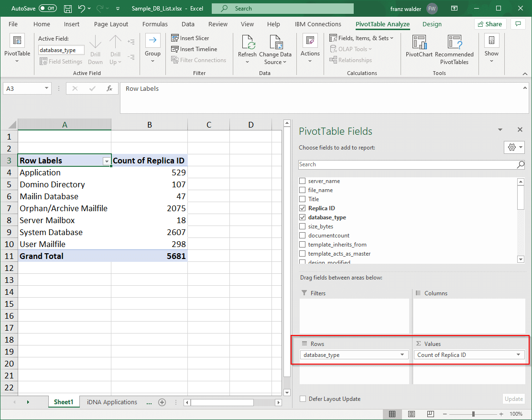Click the Save icon in title bar
The height and width of the screenshot is (420, 532).
(x=68, y=9)
